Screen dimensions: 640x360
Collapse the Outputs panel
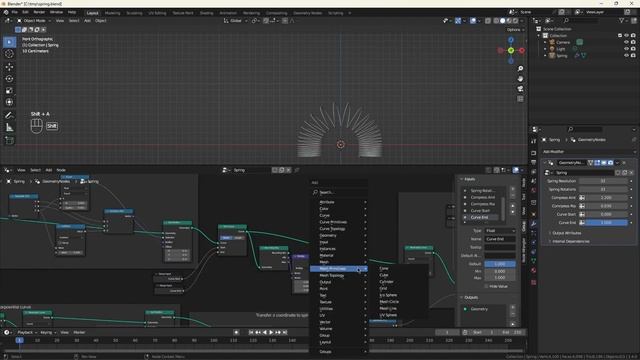[462, 298]
